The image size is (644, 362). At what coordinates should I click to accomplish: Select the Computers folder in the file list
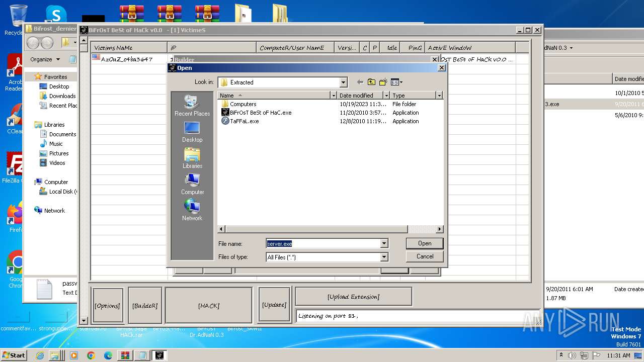pos(243,104)
